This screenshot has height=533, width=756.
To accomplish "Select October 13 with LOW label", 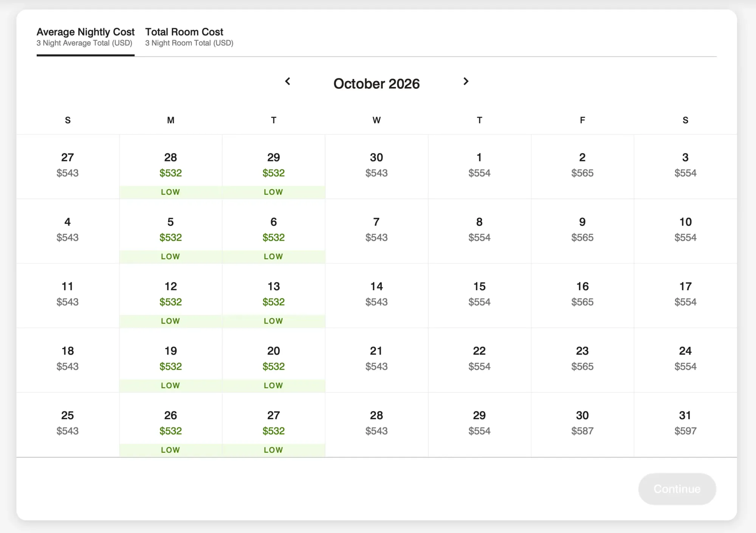I will 274,296.
